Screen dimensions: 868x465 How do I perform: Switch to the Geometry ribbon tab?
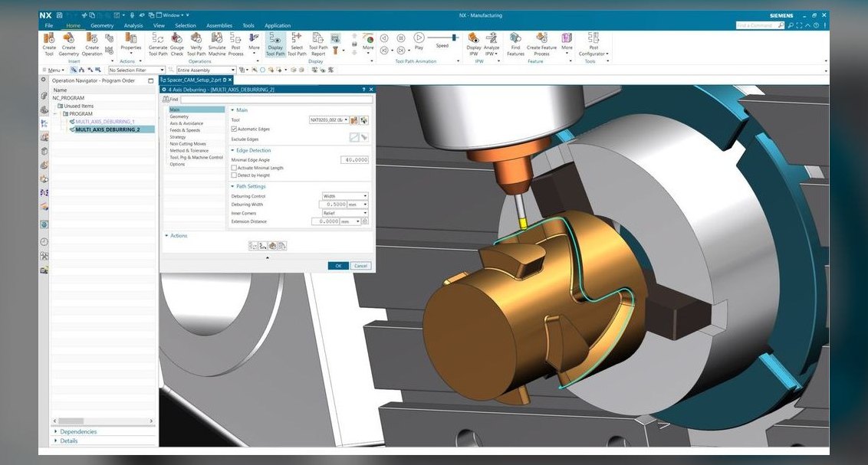click(102, 25)
